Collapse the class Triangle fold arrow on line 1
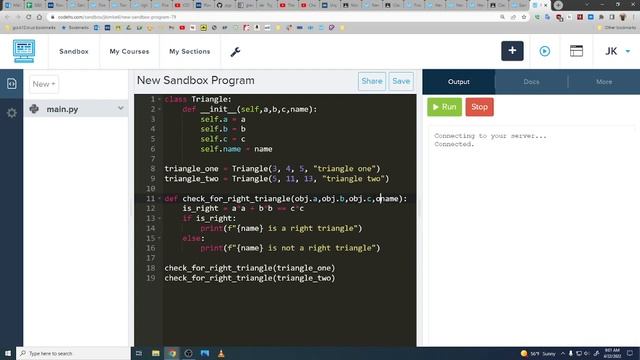The height and width of the screenshot is (360, 640). pyautogui.click(x=159, y=99)
